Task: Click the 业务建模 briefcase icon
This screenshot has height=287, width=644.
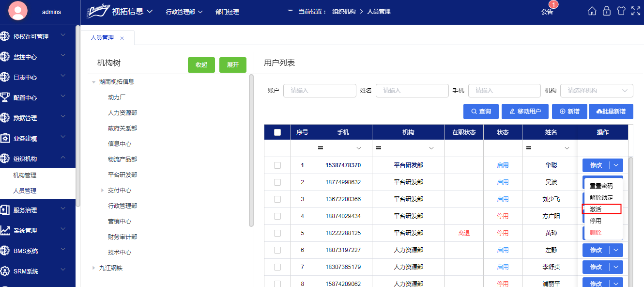Action: (x=5, y=138)
